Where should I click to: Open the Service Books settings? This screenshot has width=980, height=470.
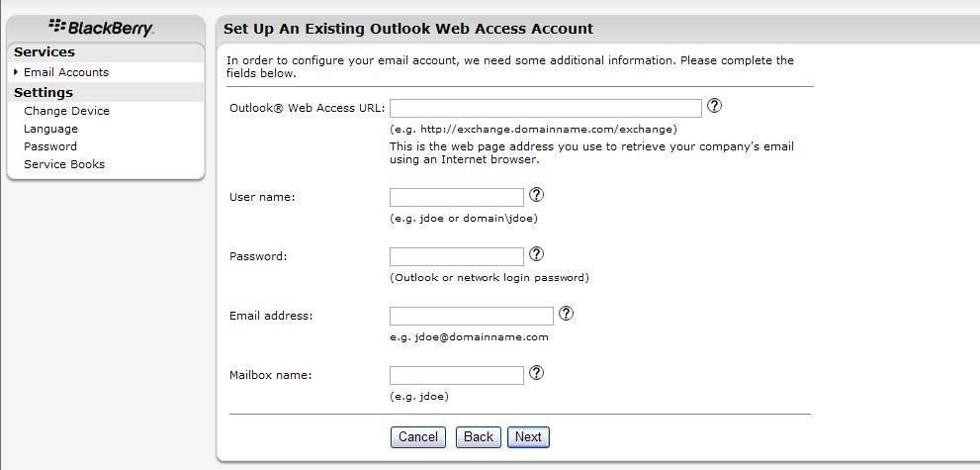click(64, 164)
